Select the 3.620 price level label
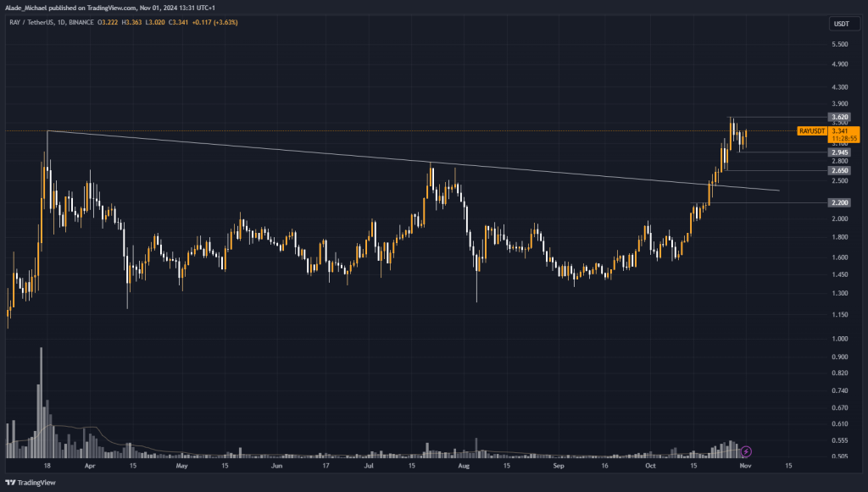Screen dimensions: 868x492 pyautogui.click(x=838, y=117)
